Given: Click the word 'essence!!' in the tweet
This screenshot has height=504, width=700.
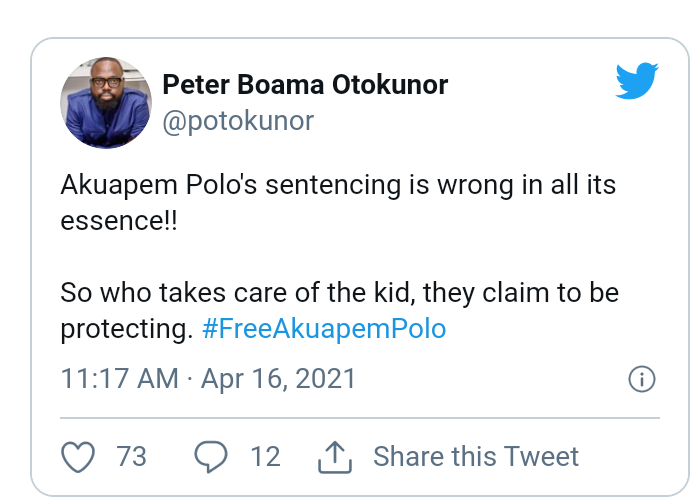Looking at the screenshot, I should [x=119, y=221].
